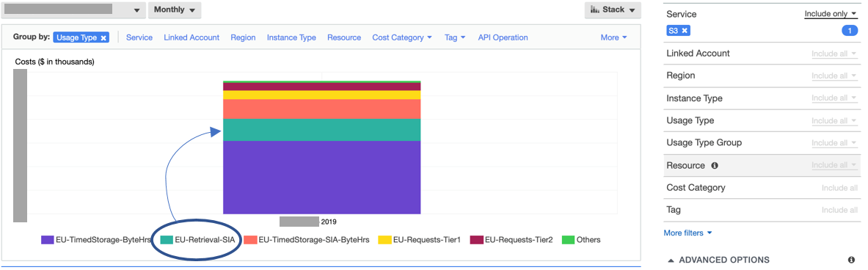Open the Tag group-by dropdown
This screenshot has width=868, height=270.
coord(454,37)
